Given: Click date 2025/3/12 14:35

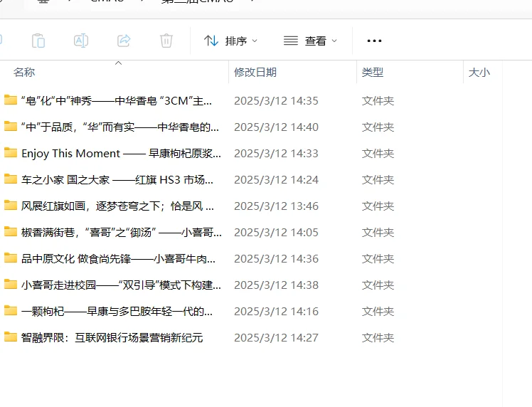Looking at the screenshot, I should [x=276, y=101].
